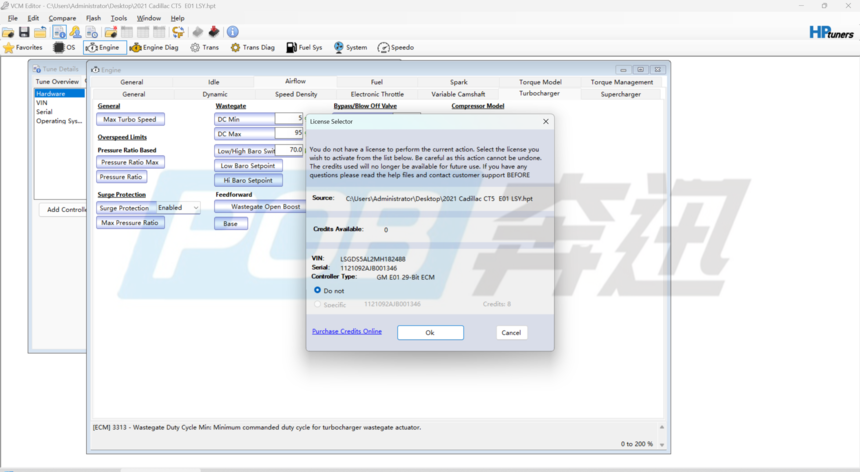
Task: Open the File menu
Action: click(x=13, y=18)
